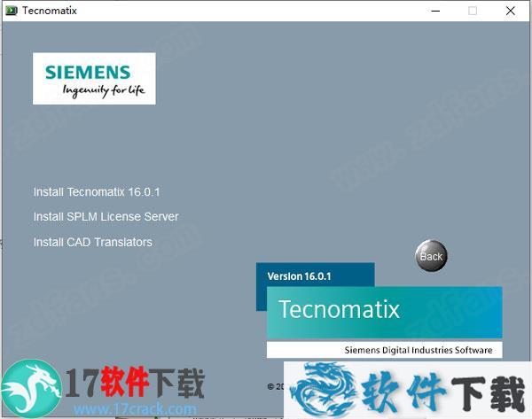Click Siemens Digital Industries Software text

pos(419,350)
